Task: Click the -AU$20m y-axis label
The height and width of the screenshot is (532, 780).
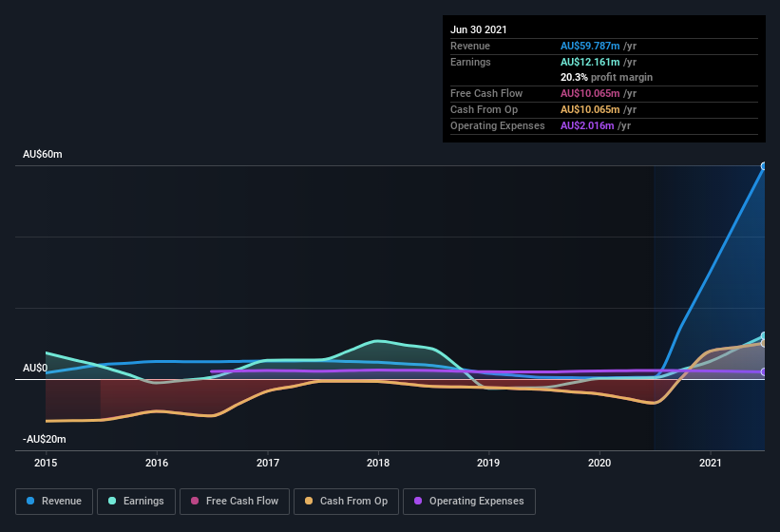Action: tap(45, 439)
